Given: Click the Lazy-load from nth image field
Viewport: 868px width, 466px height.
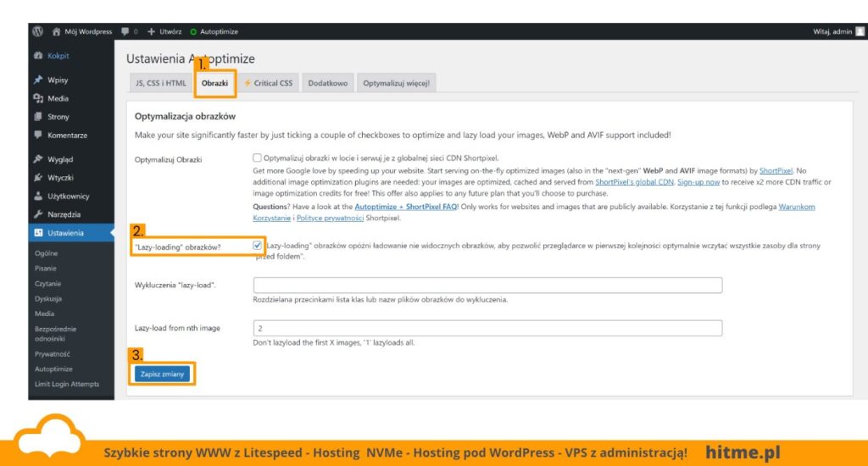Looking at the screenshot, I should [487, 328].
